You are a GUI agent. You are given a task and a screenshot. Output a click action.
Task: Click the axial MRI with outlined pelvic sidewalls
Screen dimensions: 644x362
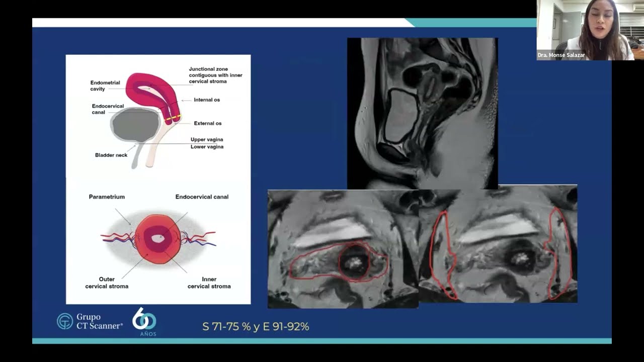pos(498,244)
